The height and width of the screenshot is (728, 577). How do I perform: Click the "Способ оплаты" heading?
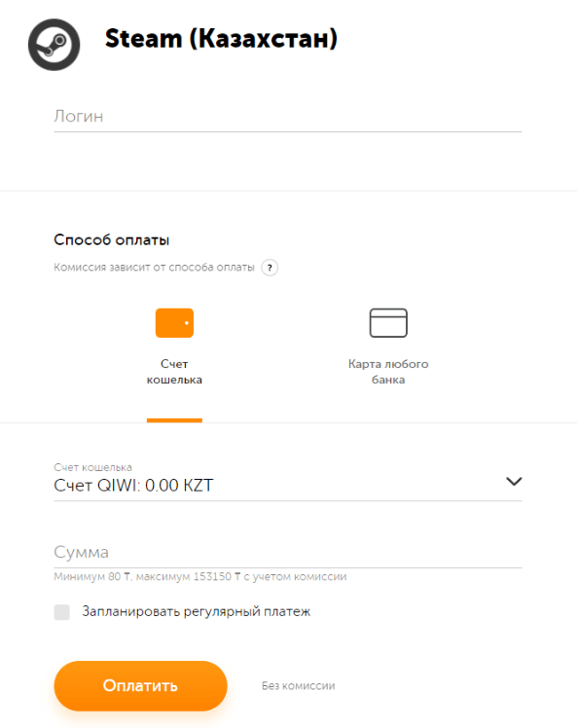click(111, 240)
